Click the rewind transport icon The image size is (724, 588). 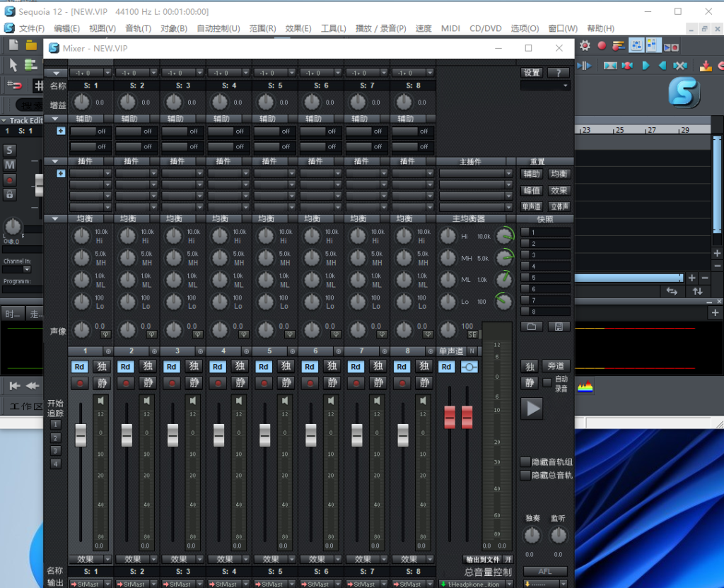tap(33, 386)
